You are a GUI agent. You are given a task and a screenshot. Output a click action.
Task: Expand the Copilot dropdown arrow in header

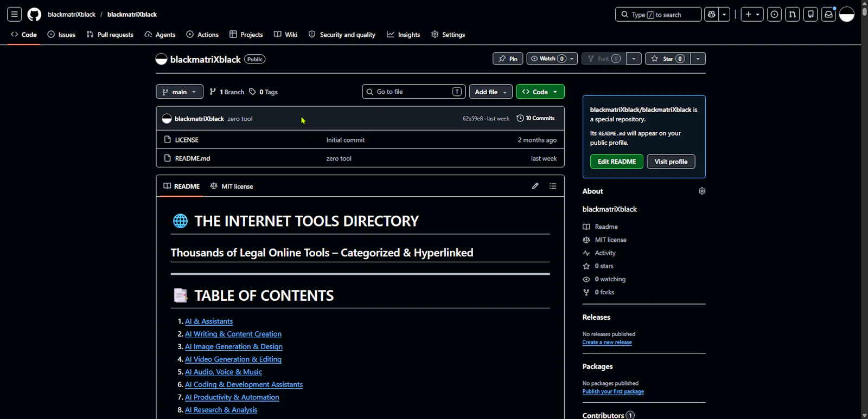tap(725, 15)
